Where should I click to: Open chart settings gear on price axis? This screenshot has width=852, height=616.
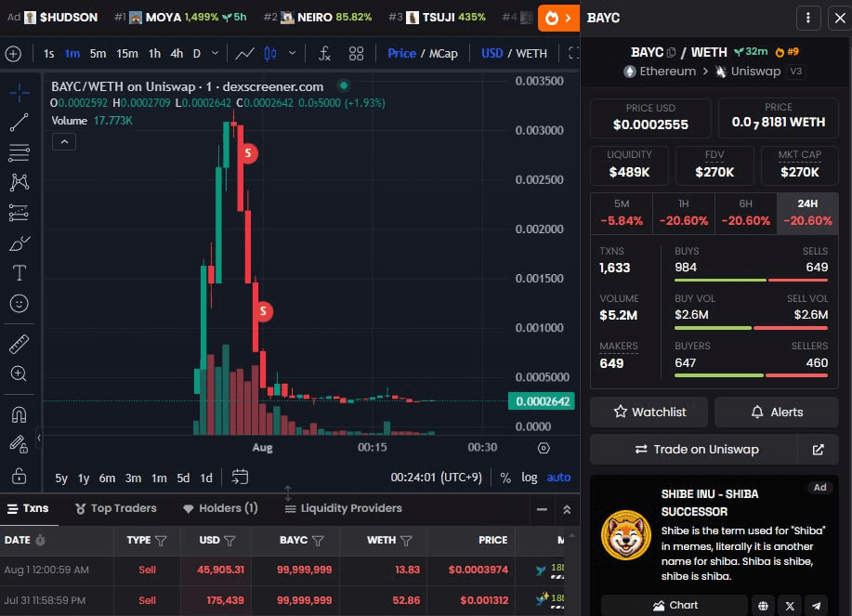(544, 448)
